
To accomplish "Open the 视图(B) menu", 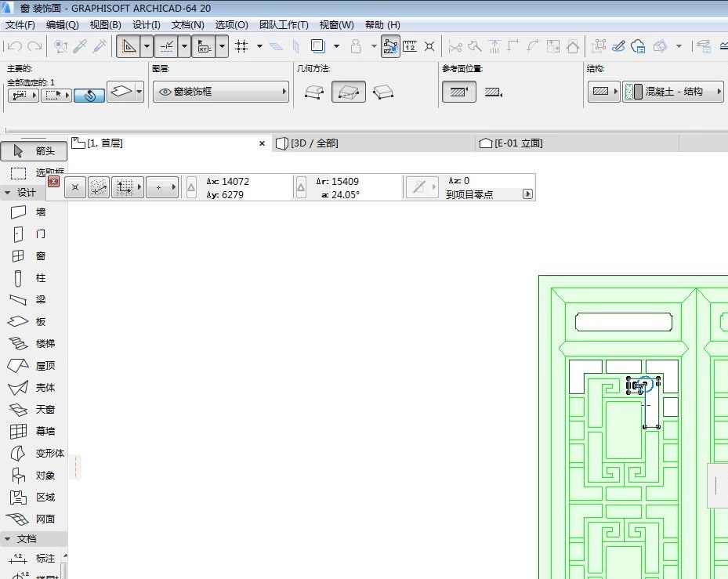I will (105, 24).
